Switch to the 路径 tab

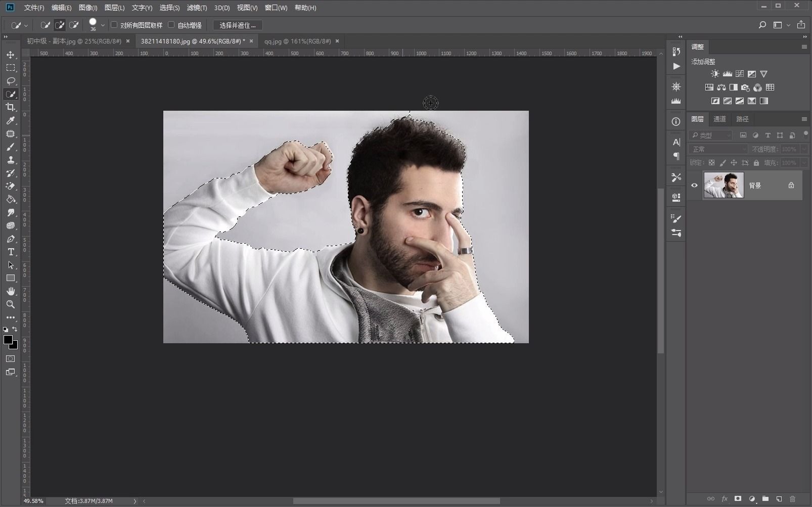click(742, 119)
